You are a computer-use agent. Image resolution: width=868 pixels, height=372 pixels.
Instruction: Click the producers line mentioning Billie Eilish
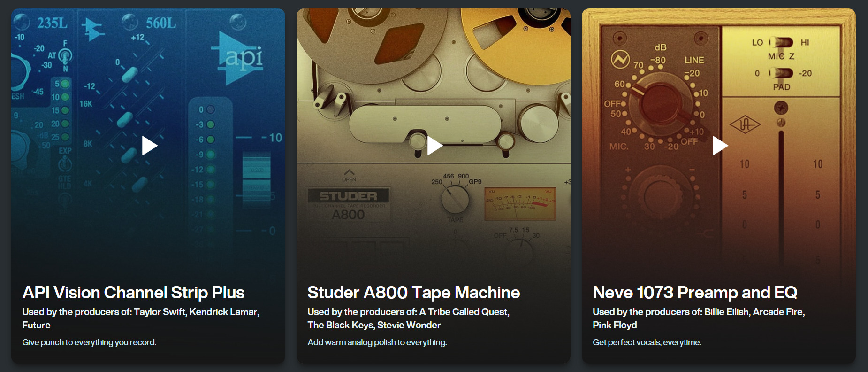coord(699,318)
